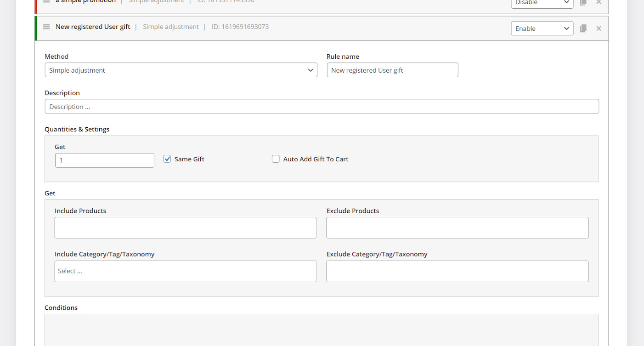Click the Rule name text field
644x346 pixels.
pos(392,70)
